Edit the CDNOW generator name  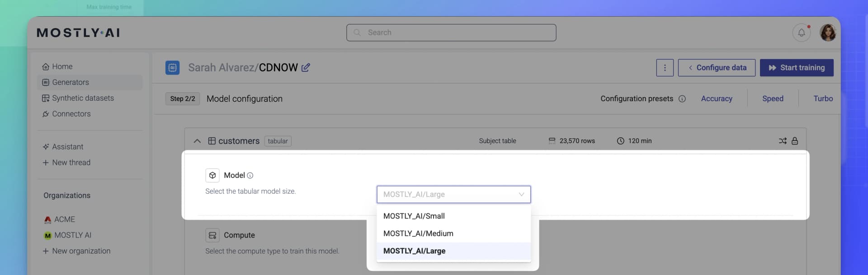click(306, 68)
